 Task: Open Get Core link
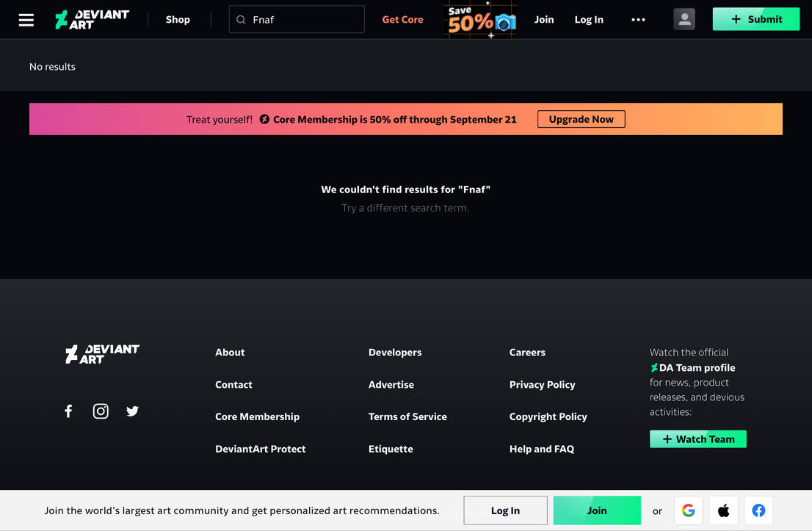click(x=402, y=20)
